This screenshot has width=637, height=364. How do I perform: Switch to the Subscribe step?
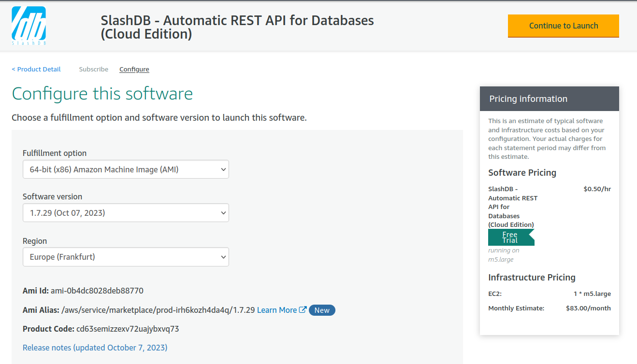click(x=94, y=69)
